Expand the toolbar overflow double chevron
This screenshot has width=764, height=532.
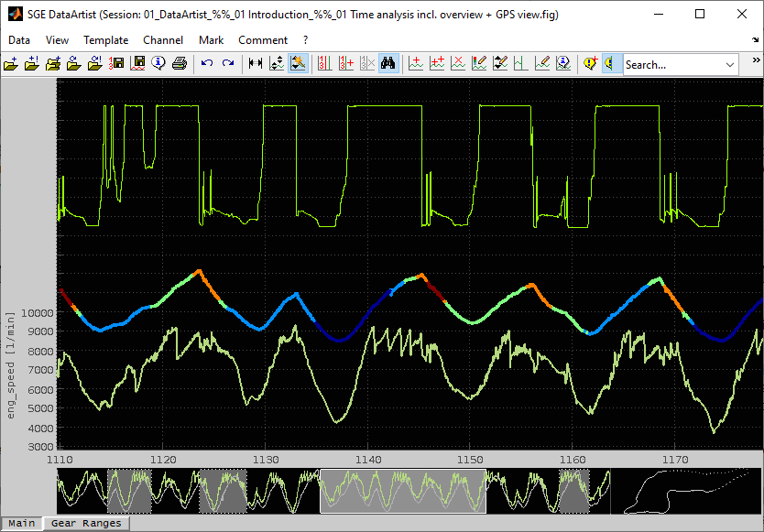tap(756, 60)
